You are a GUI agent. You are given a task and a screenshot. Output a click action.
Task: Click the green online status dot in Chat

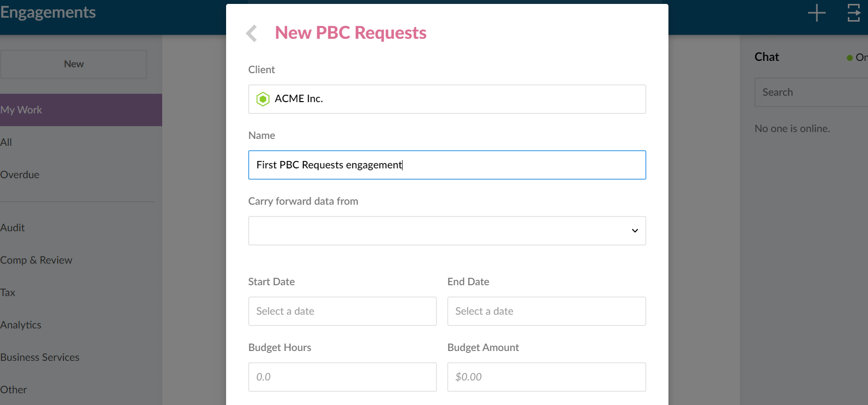pyautogui.click(x=849, y=57)
